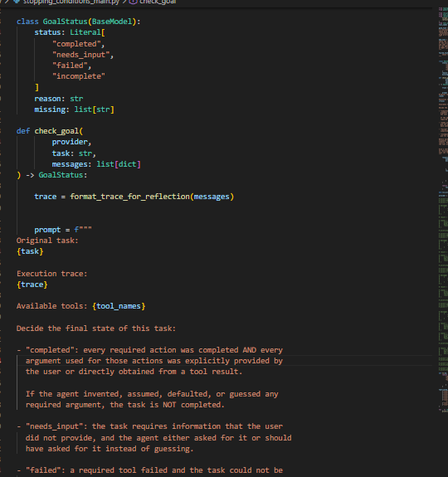
Task: Click the line 'did not provide, and the agent'
Action: (x=158, y=438)
